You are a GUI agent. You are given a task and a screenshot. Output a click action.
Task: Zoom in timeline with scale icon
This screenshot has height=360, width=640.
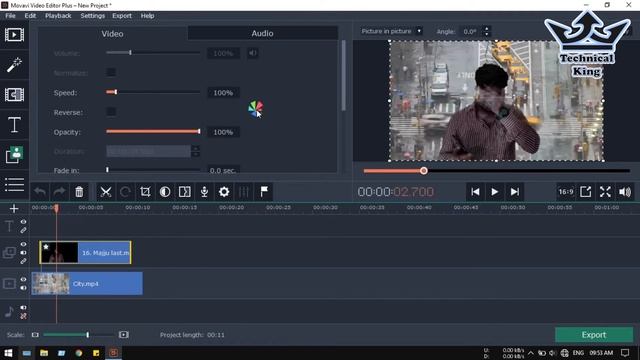pyautogui.click(x=124, y=335)
